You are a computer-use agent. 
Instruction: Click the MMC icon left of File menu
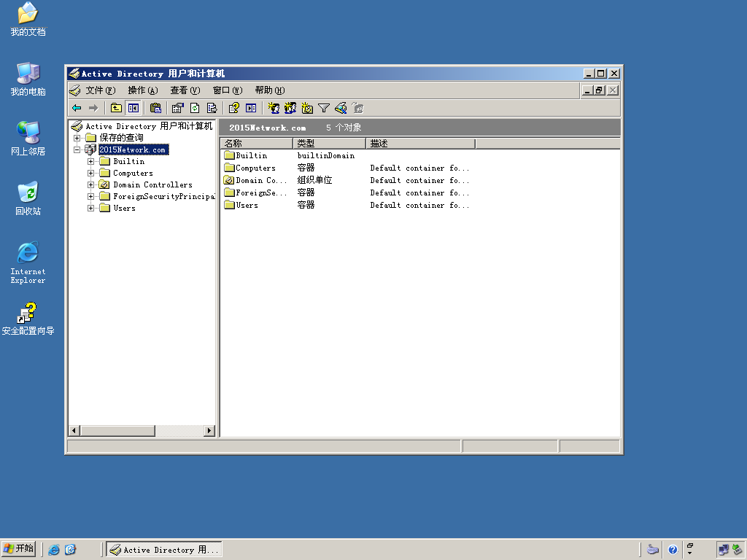pos(74,90)
